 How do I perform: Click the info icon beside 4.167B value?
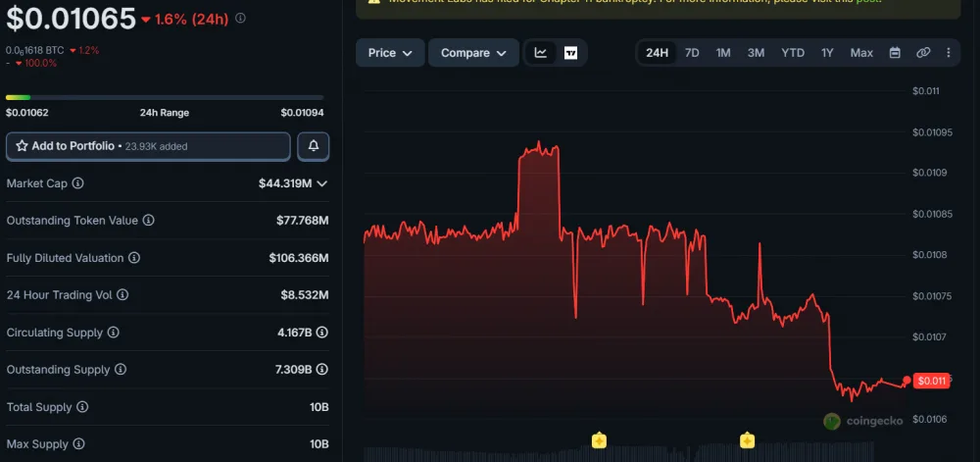pyautogui.click(x=321, y=332)
